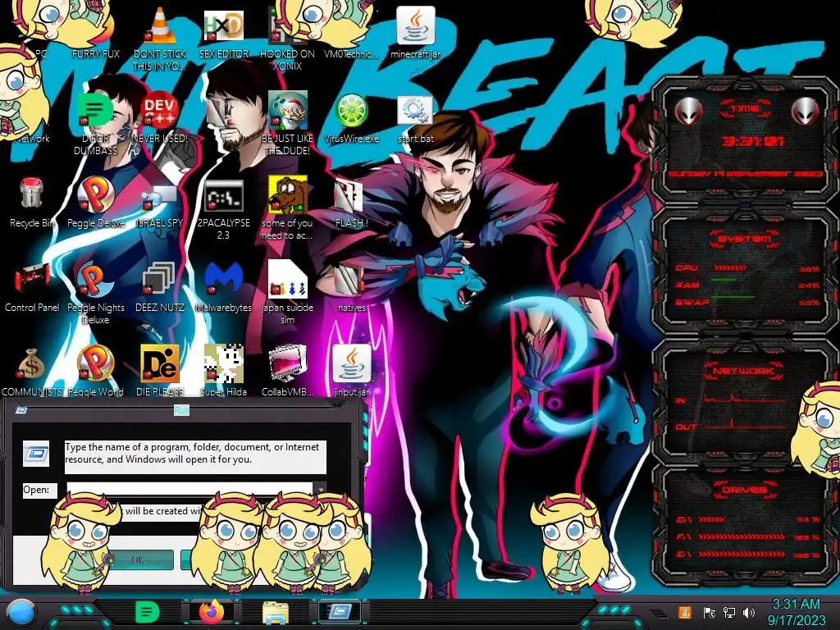Open the BE JUST LIKE THE DUDE! icon
The height and width of the screenshot is (630, 840).
click(287, 123)
